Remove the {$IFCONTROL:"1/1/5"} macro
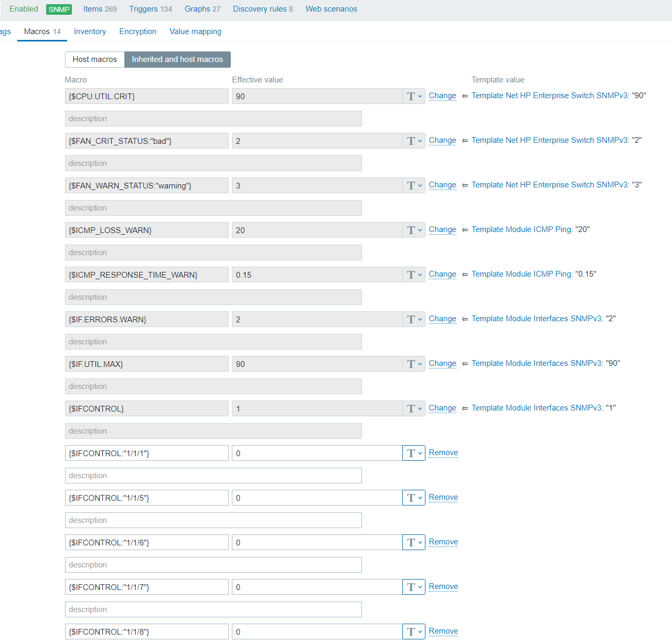672x642 pixels. [x=443, y=497]
